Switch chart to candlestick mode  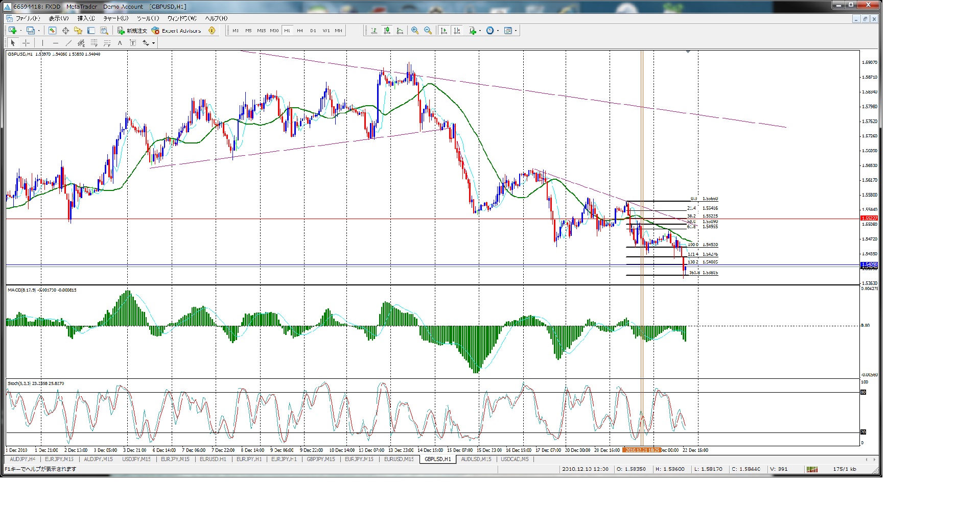(387, 31)
